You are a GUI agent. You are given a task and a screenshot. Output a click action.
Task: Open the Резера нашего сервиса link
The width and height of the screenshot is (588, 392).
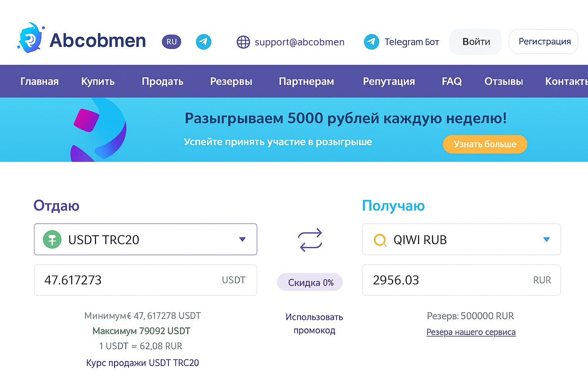click(471, 332)
